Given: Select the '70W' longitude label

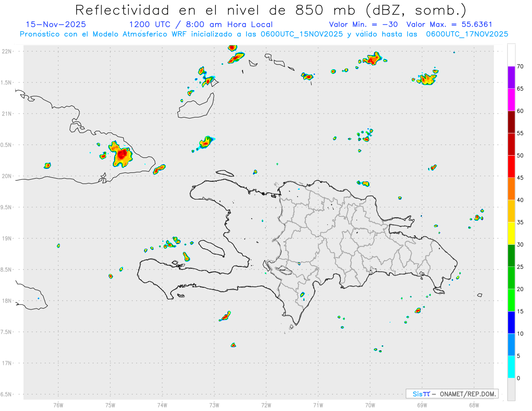Looking at the screenshot, I should tap(370, 405).
